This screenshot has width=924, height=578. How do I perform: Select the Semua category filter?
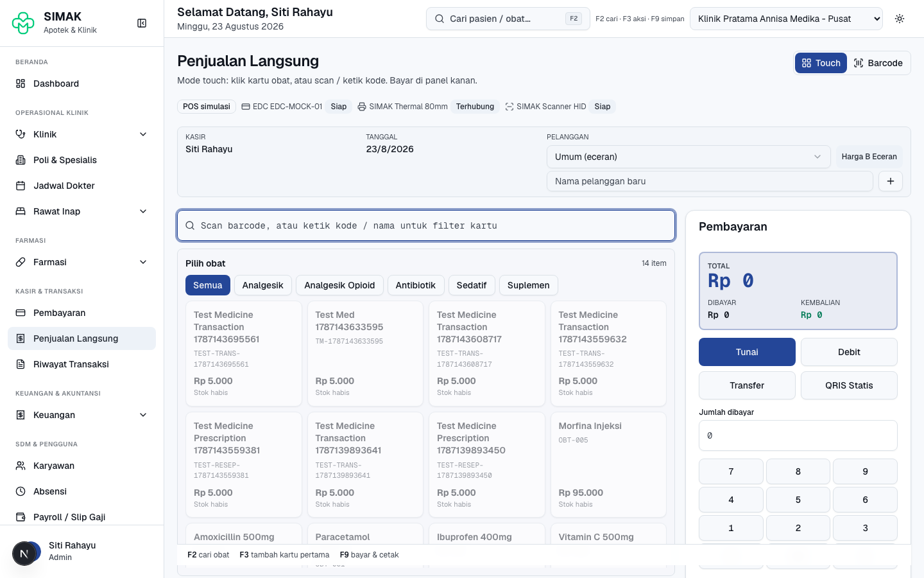coord(207,285)
